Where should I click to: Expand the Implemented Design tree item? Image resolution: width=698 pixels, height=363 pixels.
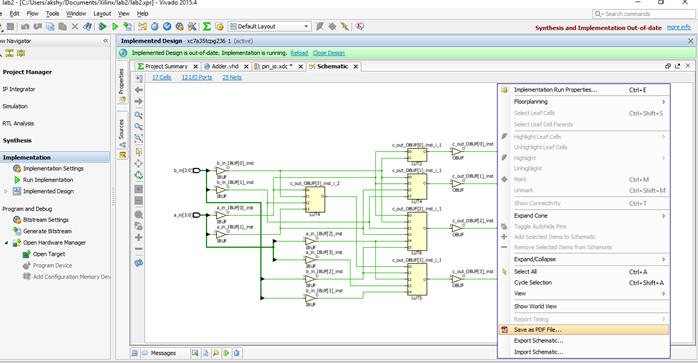6,192
